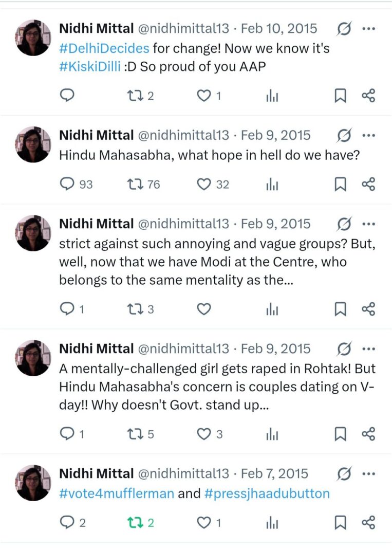Bookmark the Rohtak Hindu Mahasabha tweet
This screenshot has height=549, width=392.
pos(340,434)
